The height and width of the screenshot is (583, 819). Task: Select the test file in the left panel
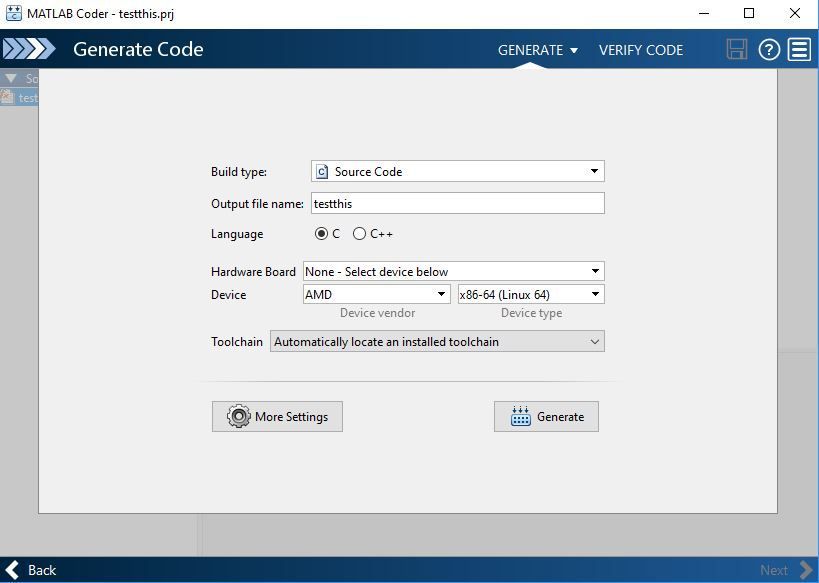[19, 98]
